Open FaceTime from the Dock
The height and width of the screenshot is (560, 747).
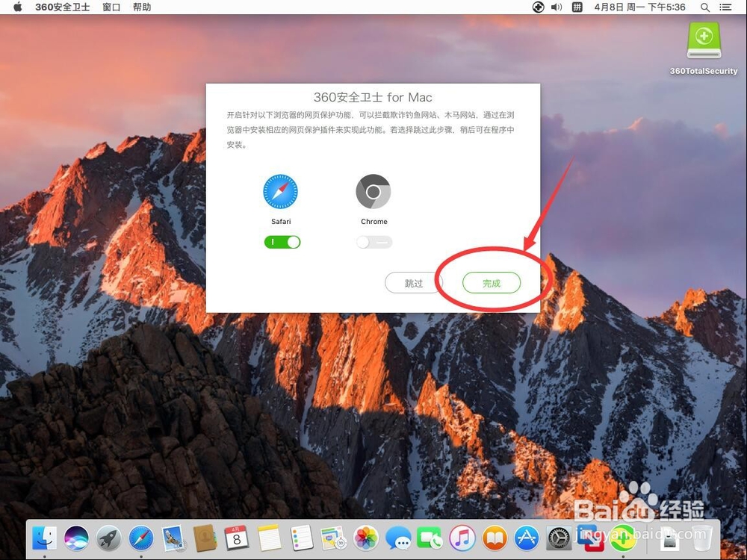(x=430, y=538)
